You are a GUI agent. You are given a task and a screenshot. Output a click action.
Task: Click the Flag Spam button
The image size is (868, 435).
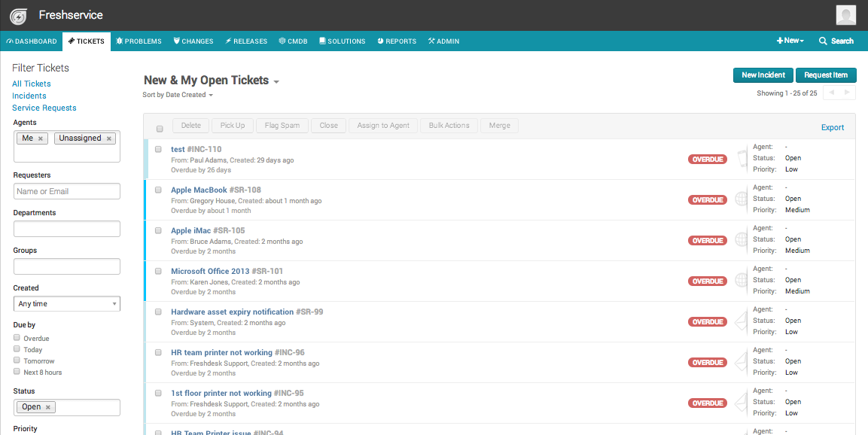pyautogui.click(x=282, y=126)
